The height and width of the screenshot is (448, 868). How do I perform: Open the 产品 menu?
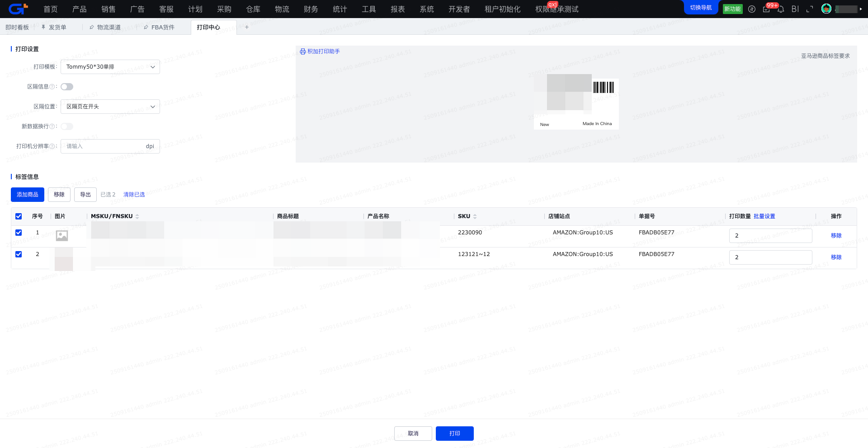coord(80,9)
